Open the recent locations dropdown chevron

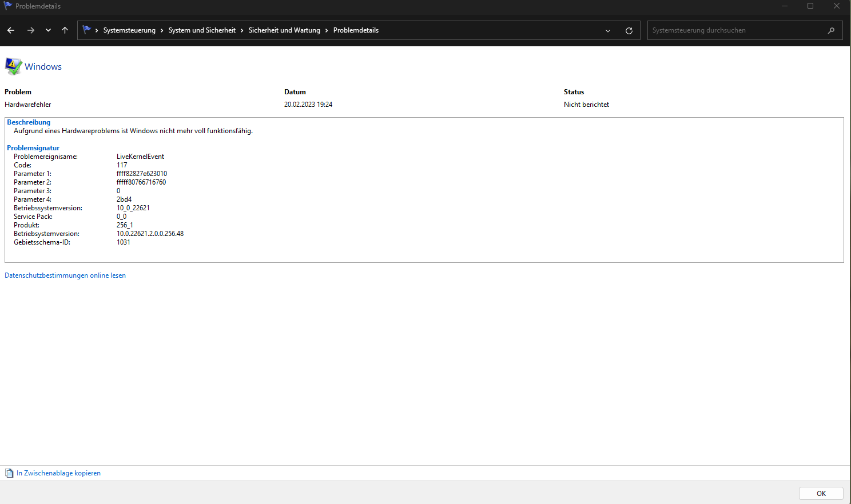click(x=48, y=30)
